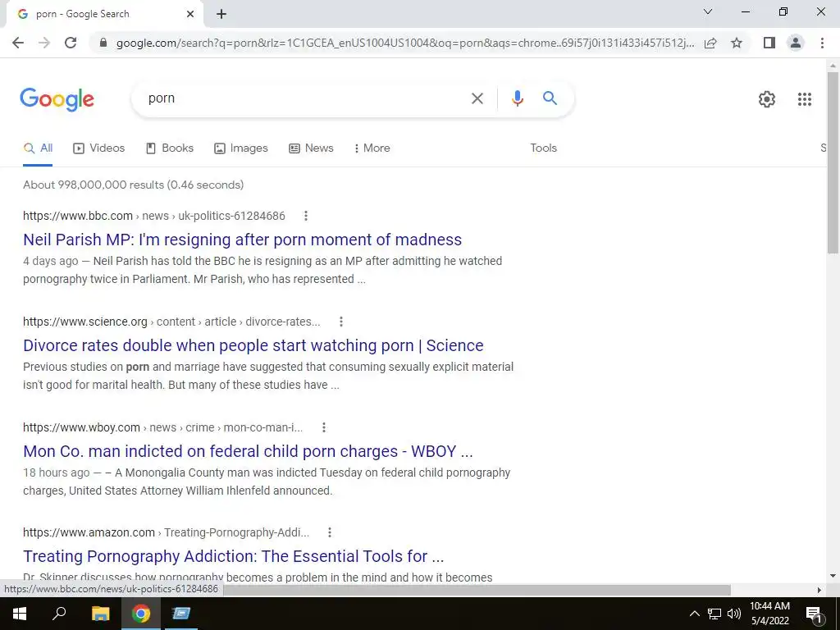
Task: Expand the tab search chevron
Action: tap(708, 11)
